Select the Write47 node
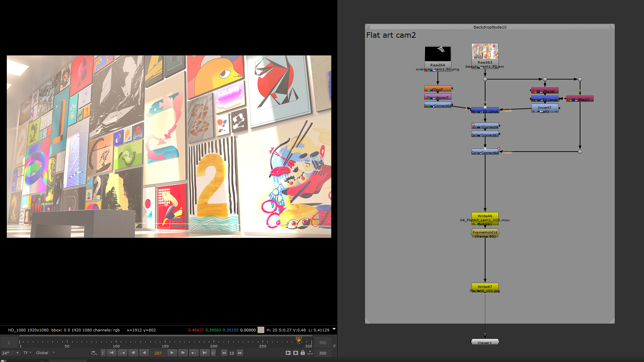The height and width of the screenshot is (362, 644). 485,288
